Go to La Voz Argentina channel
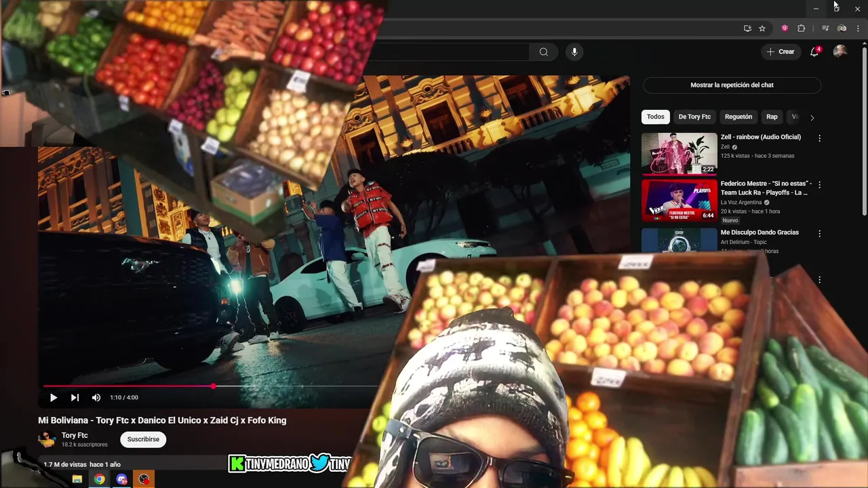This screenshot has width=868, height=488. (x=741, y=203)
